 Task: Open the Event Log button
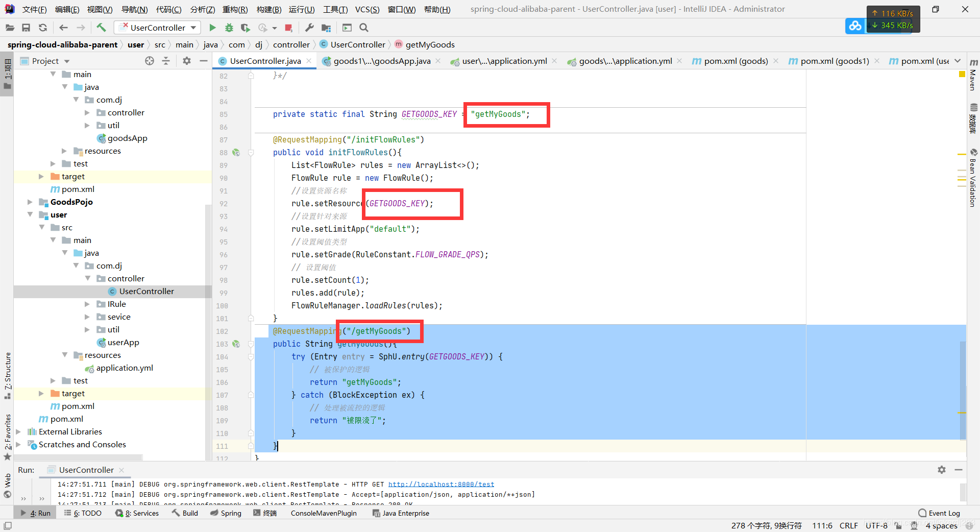click(939, 513)
